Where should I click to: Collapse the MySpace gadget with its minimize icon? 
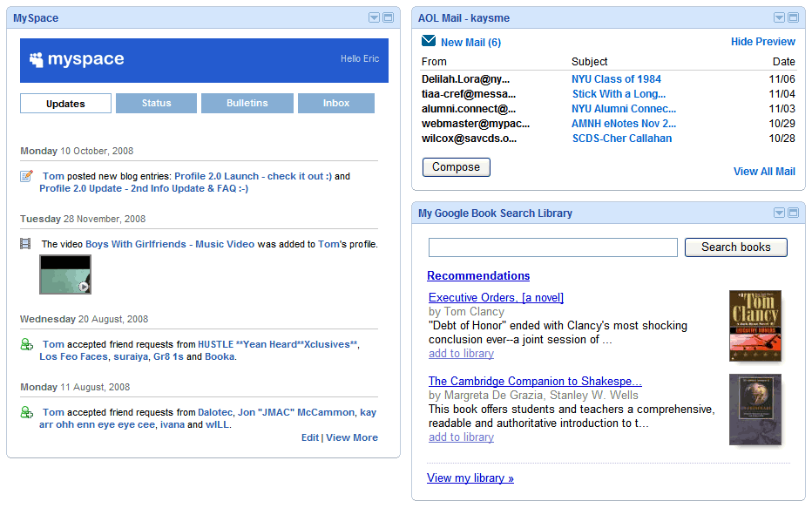pyautogui.click(x=387, y=17)
